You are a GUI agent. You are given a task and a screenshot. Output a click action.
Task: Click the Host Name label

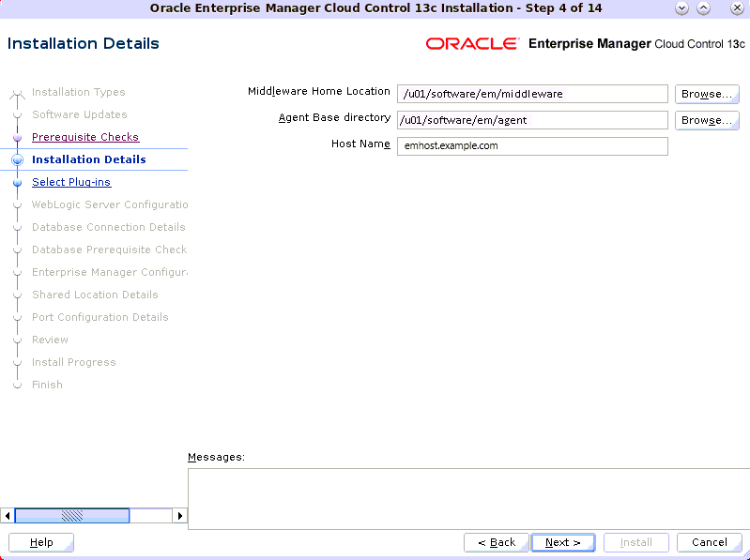(x=360, y=144)
